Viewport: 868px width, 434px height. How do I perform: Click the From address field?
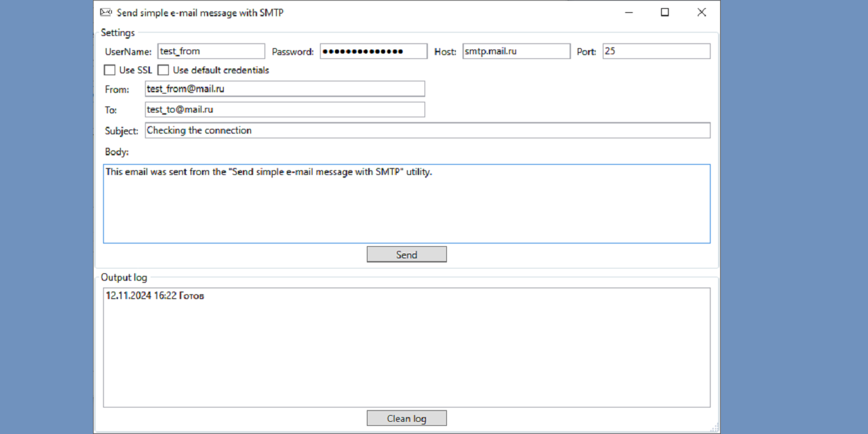[x=284, y=88]
